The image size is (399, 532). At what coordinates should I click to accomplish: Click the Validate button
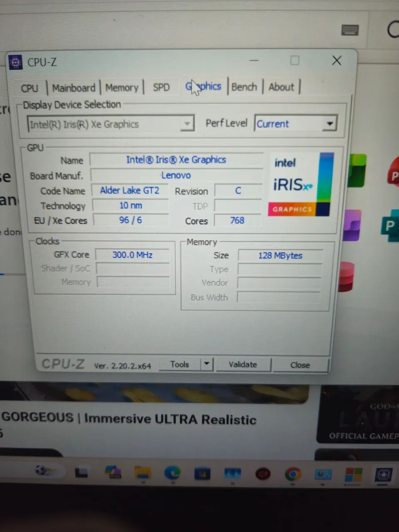(243, 365)
